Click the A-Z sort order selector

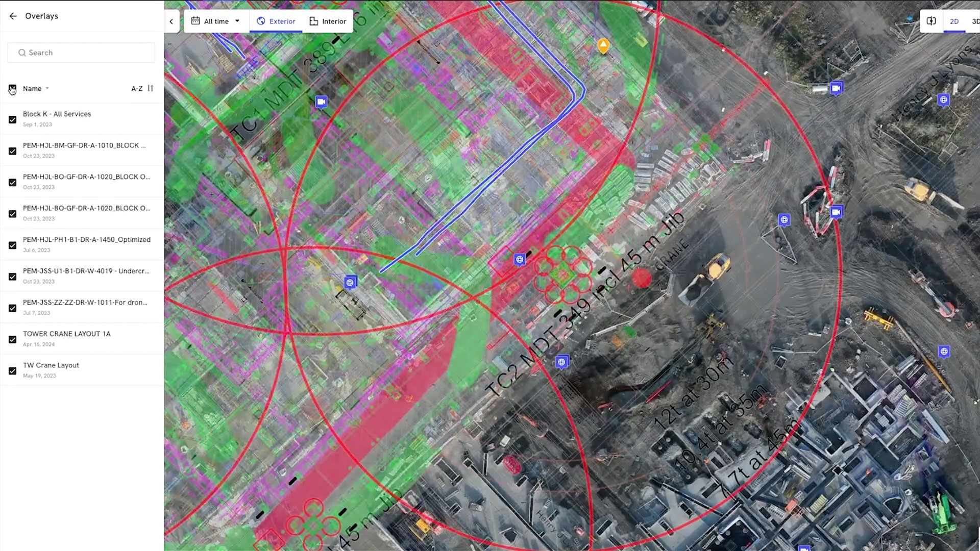point(137,89)
